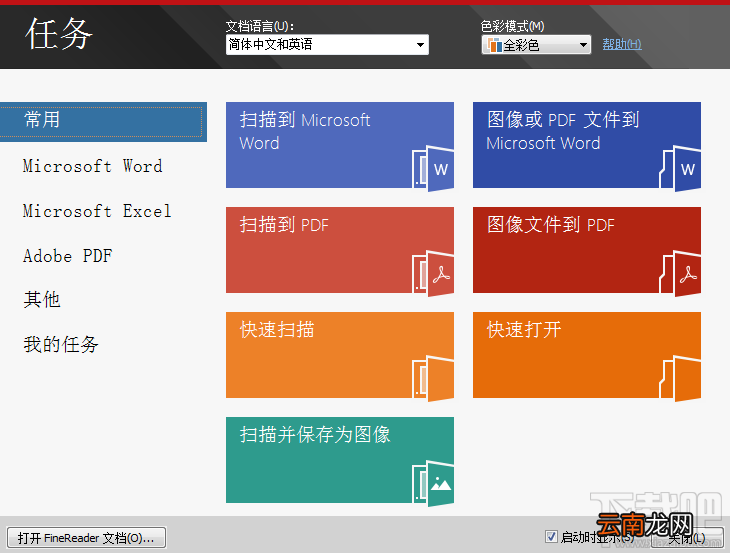Click the image icon on 扫描并保存为图像 tile

pyautogui.click(x=433, y=484)
